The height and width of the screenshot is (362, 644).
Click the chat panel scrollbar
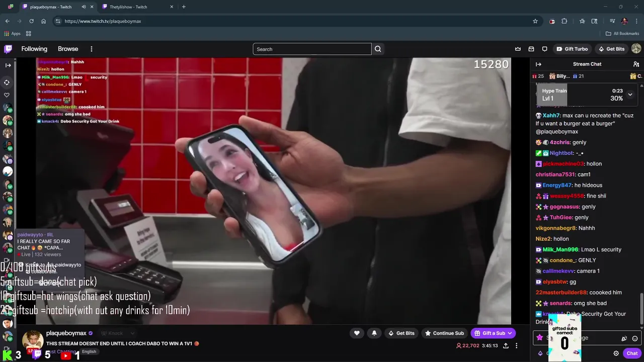pos(641,309)
